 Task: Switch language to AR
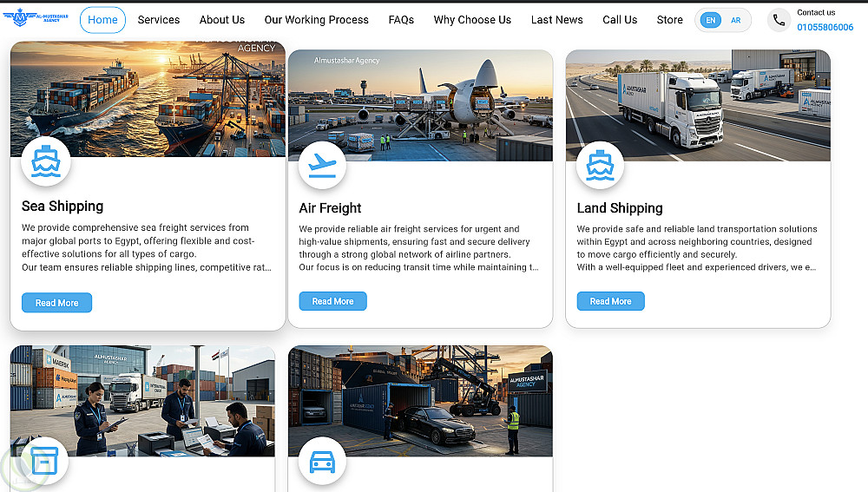pos(736,21)
